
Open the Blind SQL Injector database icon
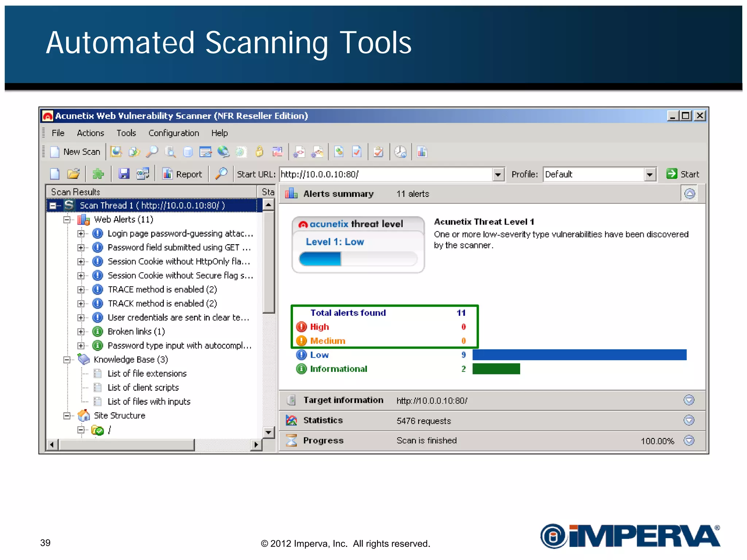[x=188, y=152]
